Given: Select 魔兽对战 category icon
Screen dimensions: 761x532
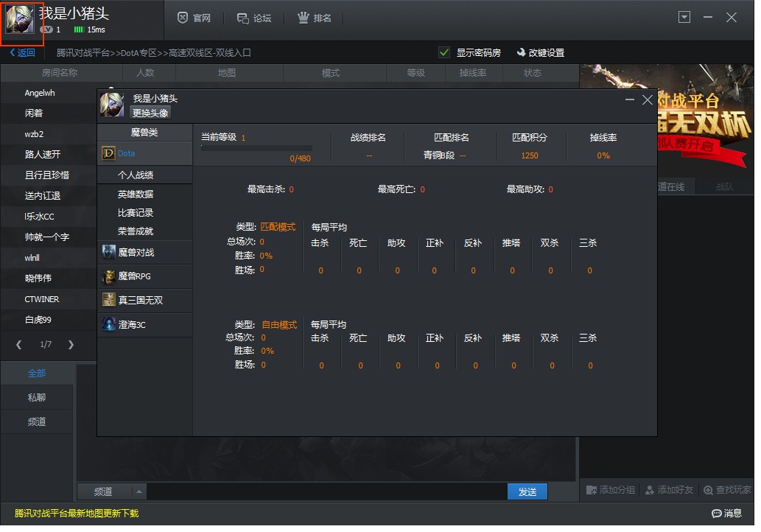Looking at the screenshot, I should tap(109, 252).
